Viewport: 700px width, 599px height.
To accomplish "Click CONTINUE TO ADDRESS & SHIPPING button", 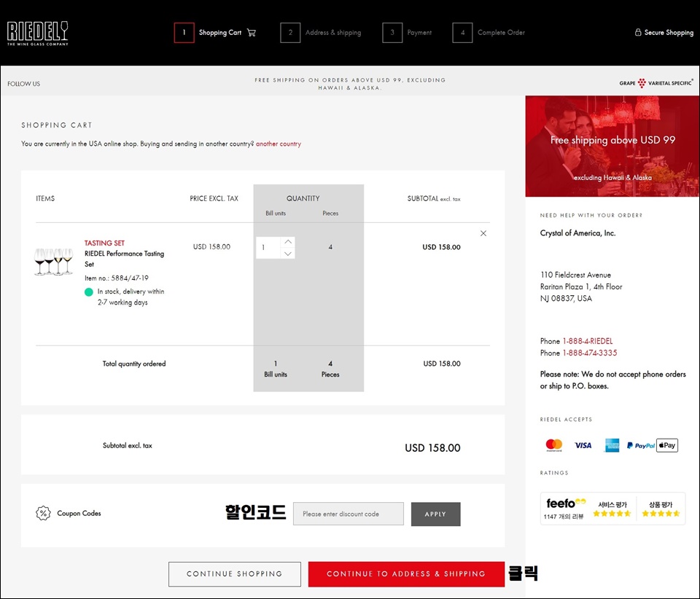I will [x=406, y=574].
